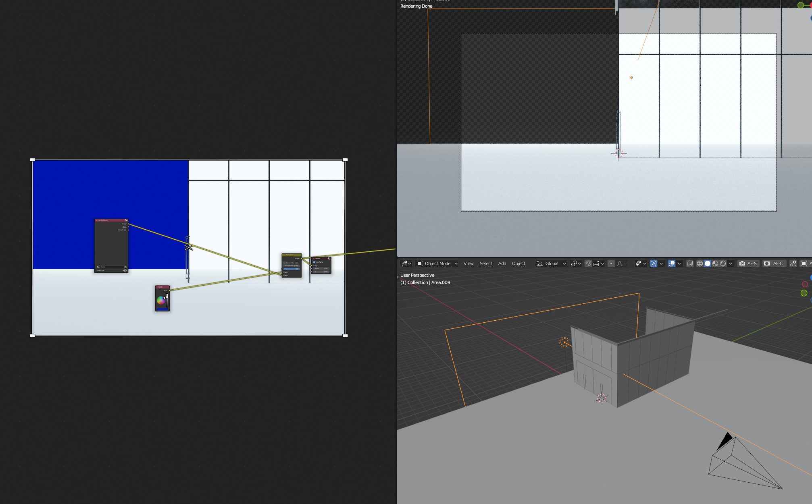
Task: Enable Convert Premultiplied on the Alpha Over node
Action: click(x=284, y=263)
